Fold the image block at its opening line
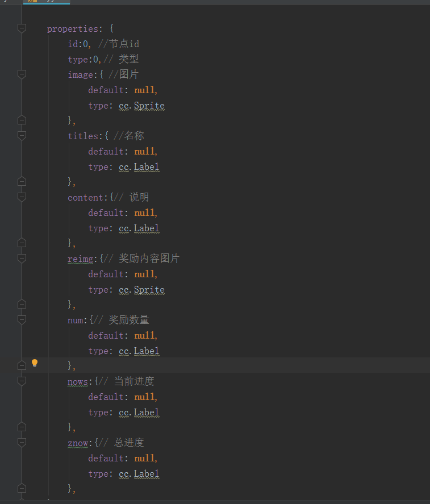Viewport: 430px width, 504px height. tap(22, 74)
